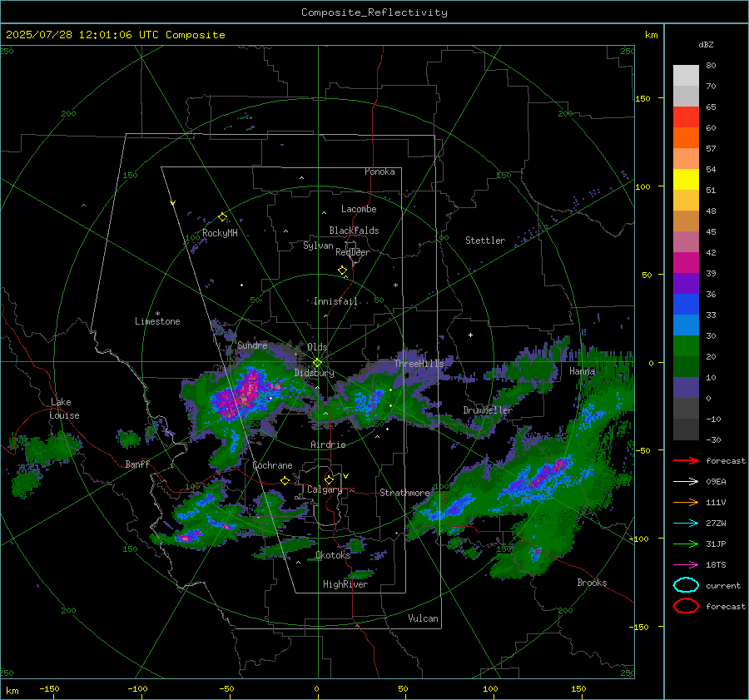The height and width of the screenshot is (700, 749).
Task: Click the RockyMH label
Action: pyautogui.click(x=220, y=233)
